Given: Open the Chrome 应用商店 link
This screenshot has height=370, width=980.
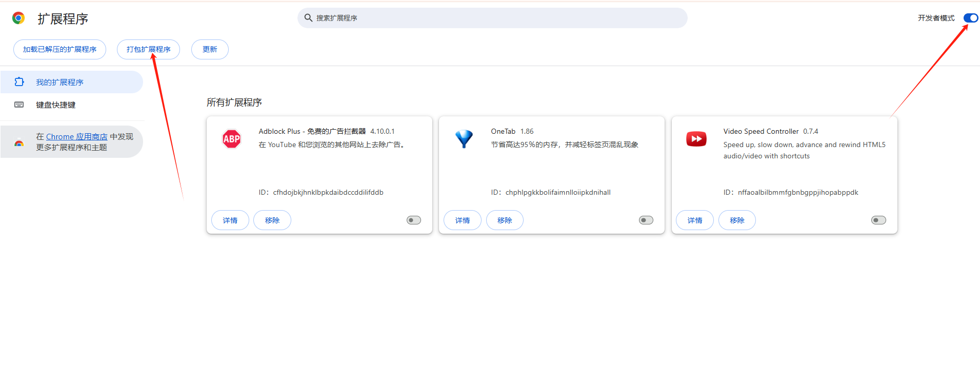Looking at the screenshot, I should (x=77, y=137).
